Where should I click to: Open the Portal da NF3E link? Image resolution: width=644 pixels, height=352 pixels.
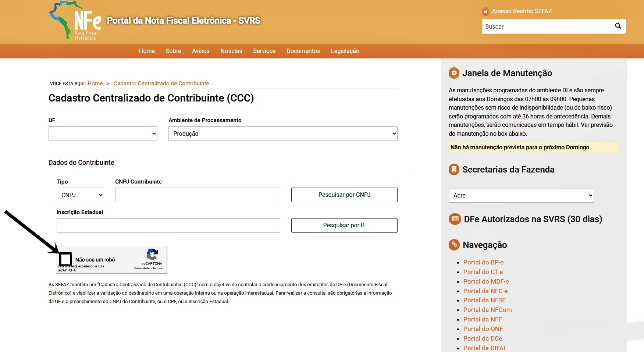coord(484,300)
